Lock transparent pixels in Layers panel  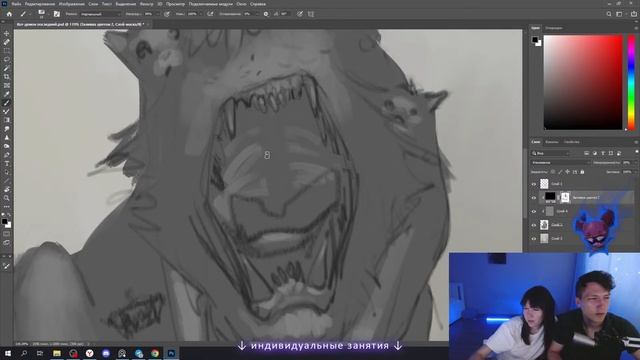[x=553, y=172]
